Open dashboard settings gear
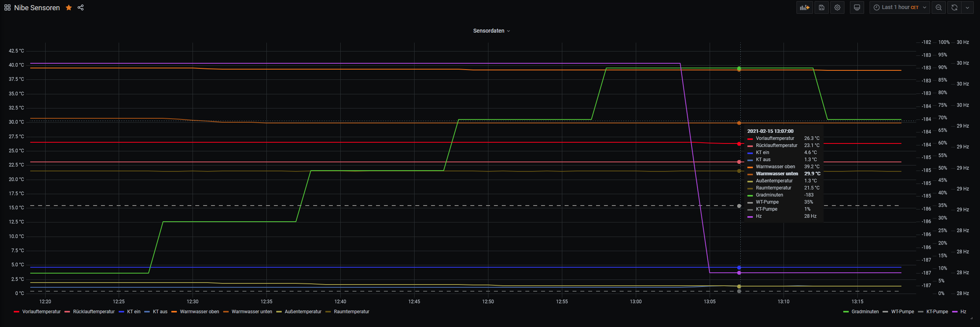This screenshot has width=980, height=327. (837, 7)
